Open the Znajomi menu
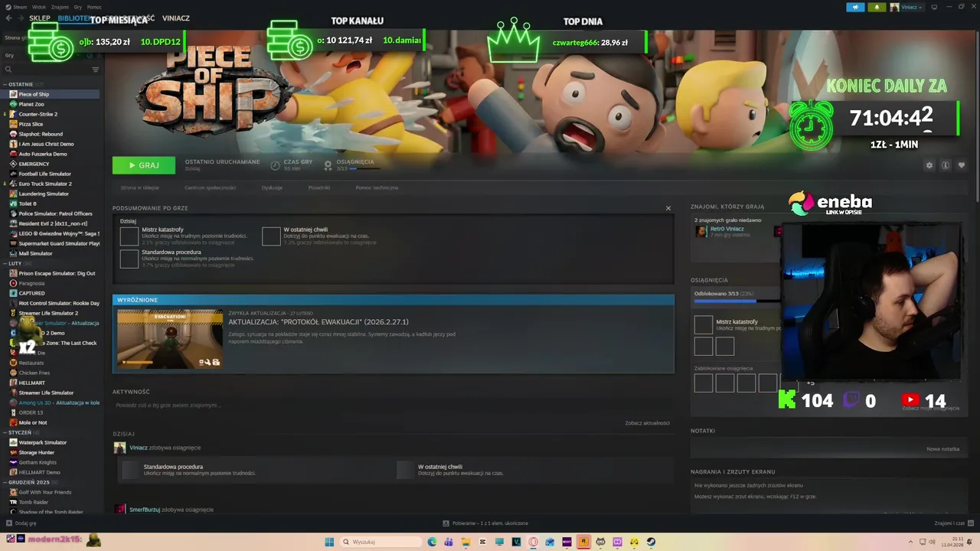 pyautogui.click(x=60, y=7)
